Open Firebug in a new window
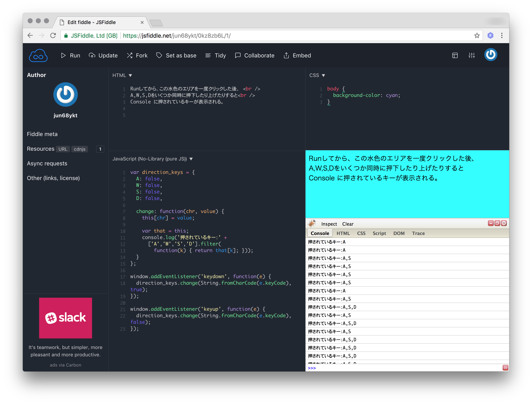 pos(497,223)
